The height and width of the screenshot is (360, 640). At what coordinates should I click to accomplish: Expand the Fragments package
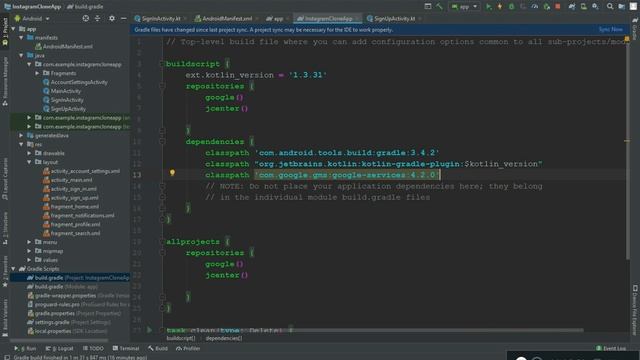pyautogui.click(x=37, y=73)
